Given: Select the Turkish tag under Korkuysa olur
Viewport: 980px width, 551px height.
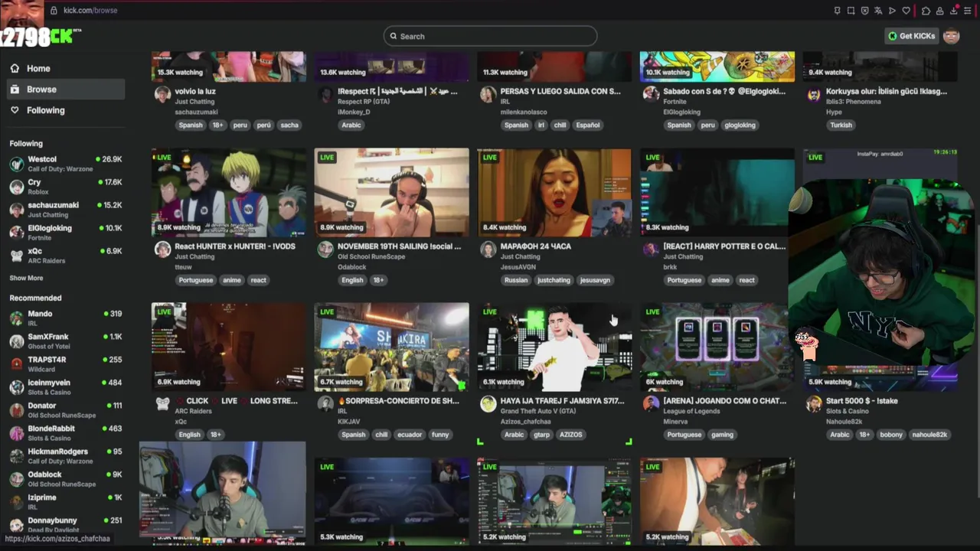Looking at the screenshot, I should coord(841,125).
